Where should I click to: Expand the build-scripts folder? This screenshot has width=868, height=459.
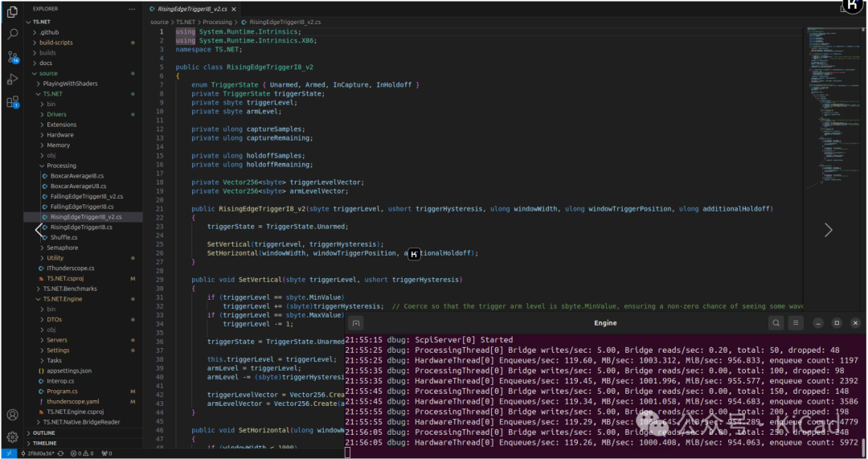[83, 43]
